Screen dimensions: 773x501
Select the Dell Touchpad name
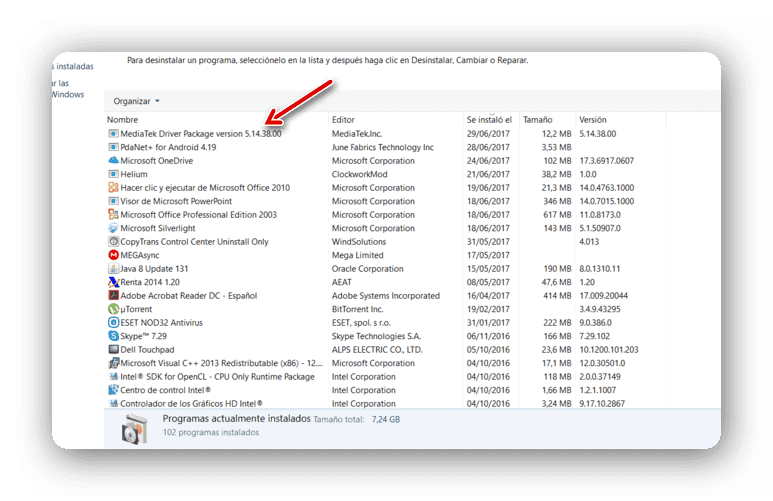click(x=147, y=350)
